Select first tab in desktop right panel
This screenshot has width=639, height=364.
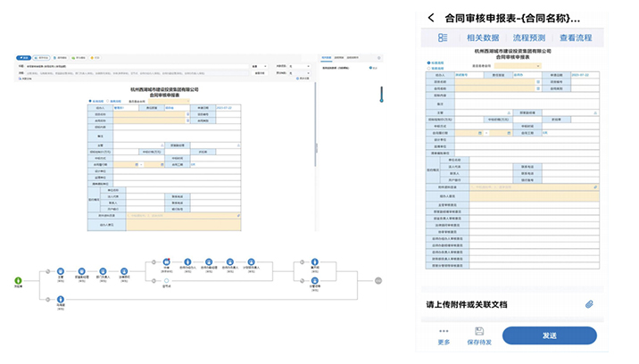pos(327,58)
